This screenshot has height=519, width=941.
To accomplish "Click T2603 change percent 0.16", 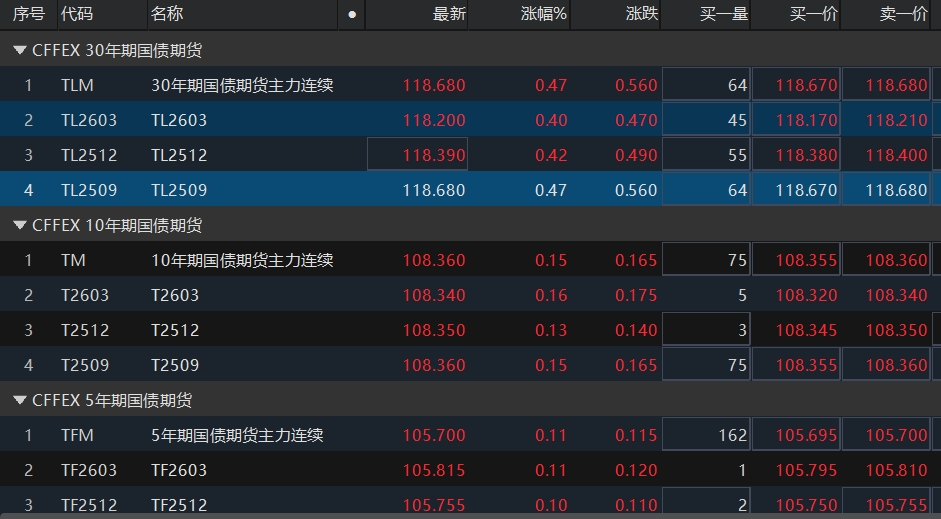I will coord(551,295).
